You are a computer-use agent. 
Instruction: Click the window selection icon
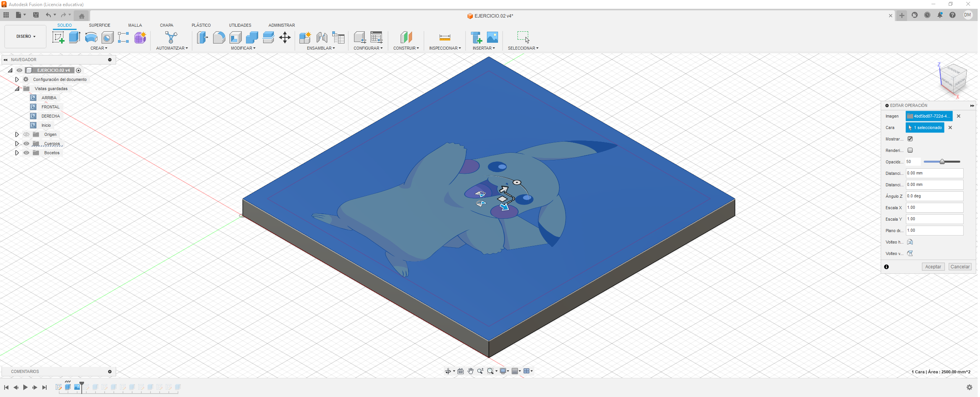click(x=523, y=37)
